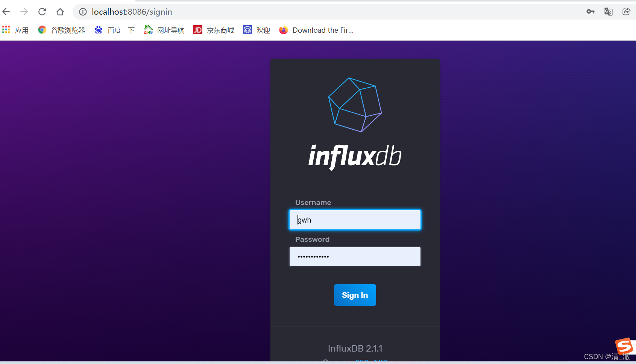Open the 百度一下 bookmark
This screenshot has width=636, height=364.
pyautogui.click(x=115, y=30)
